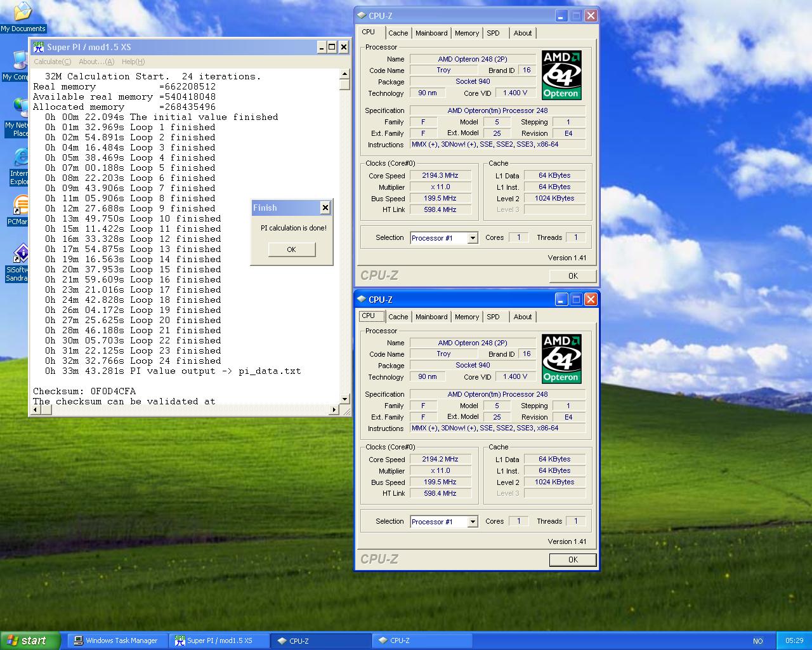This screenshot has width=812, height=650.
Task: Select About tab in lower CPU-Z
Action: pos(523,317)
